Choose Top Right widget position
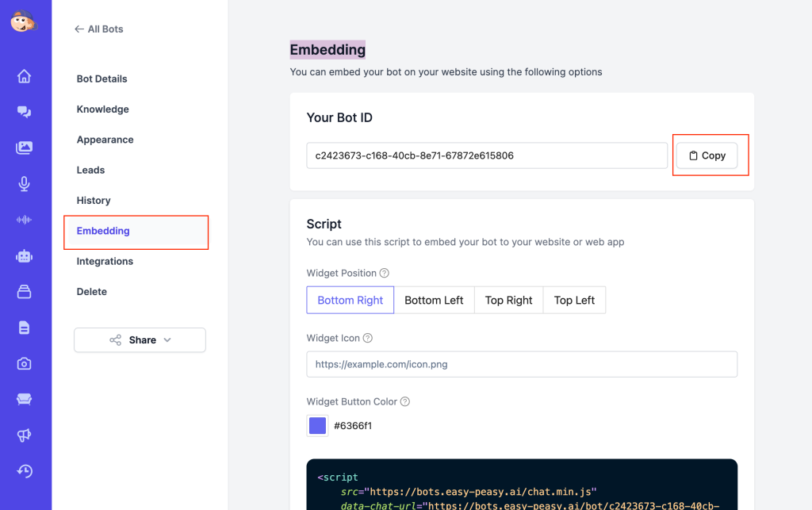This screenshot has width=812, height=510. 508,301
